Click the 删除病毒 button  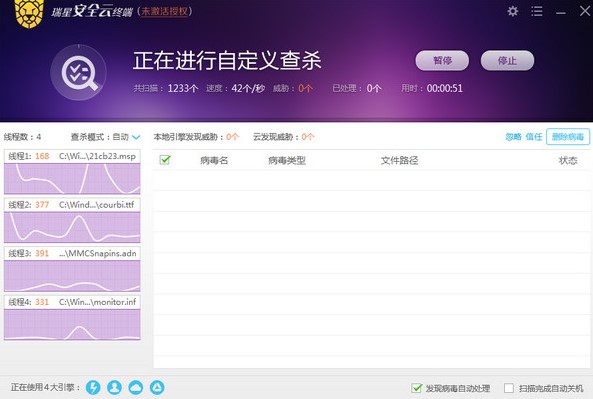tap(568, 137)
